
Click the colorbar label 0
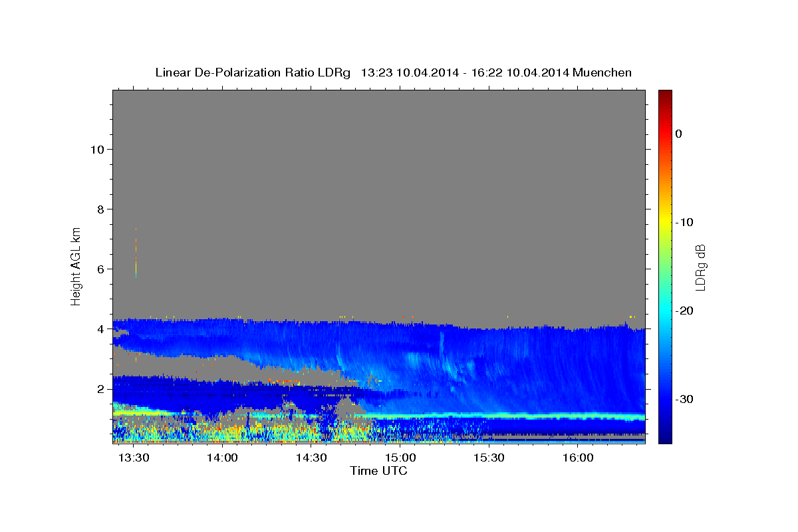pyautogui.click(x=679, y=134)
